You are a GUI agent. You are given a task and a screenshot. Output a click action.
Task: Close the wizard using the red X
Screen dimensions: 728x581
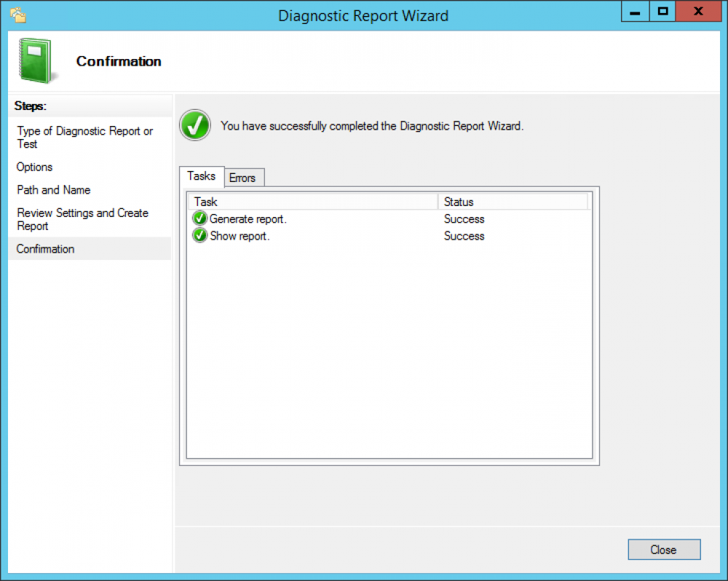pyautogui.click(x=697, y=12)
